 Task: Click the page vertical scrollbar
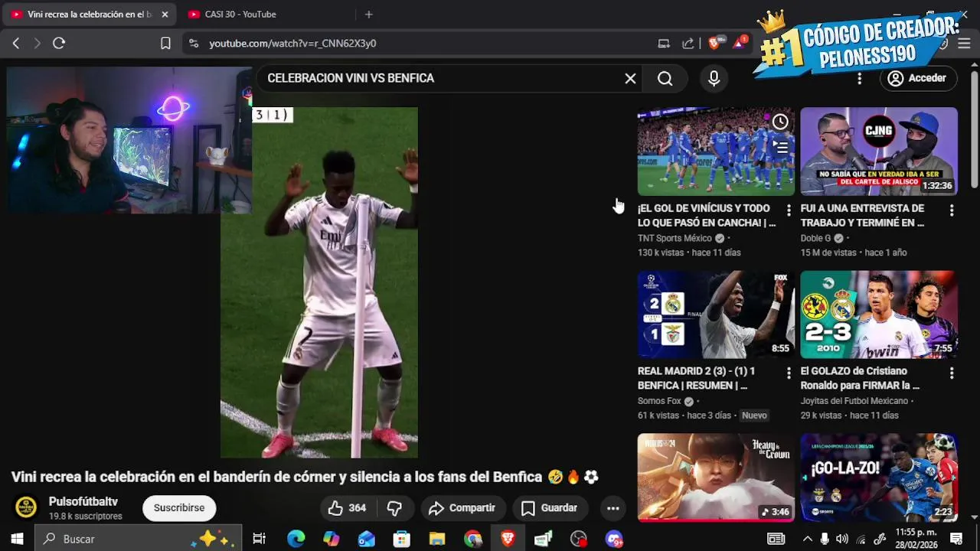(x=974, y=130)
